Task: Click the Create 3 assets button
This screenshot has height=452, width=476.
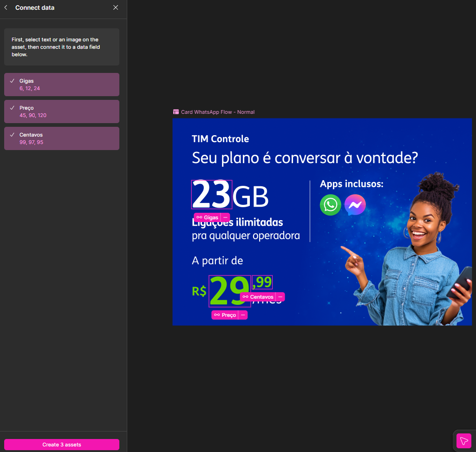Action: click(62, 445)
